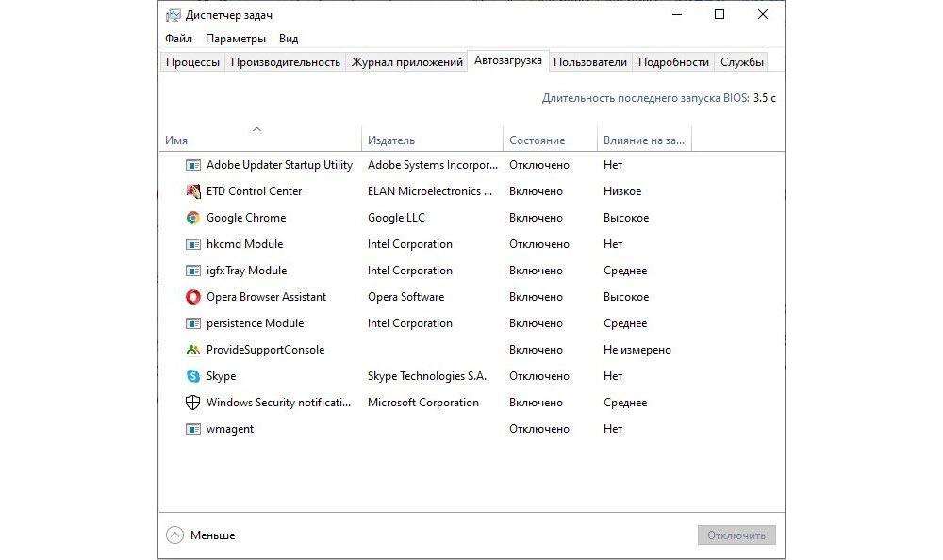Click the BIOS duration 3.5 с value
The width and height of the screenshot is (943, 560).
(765, 98)
